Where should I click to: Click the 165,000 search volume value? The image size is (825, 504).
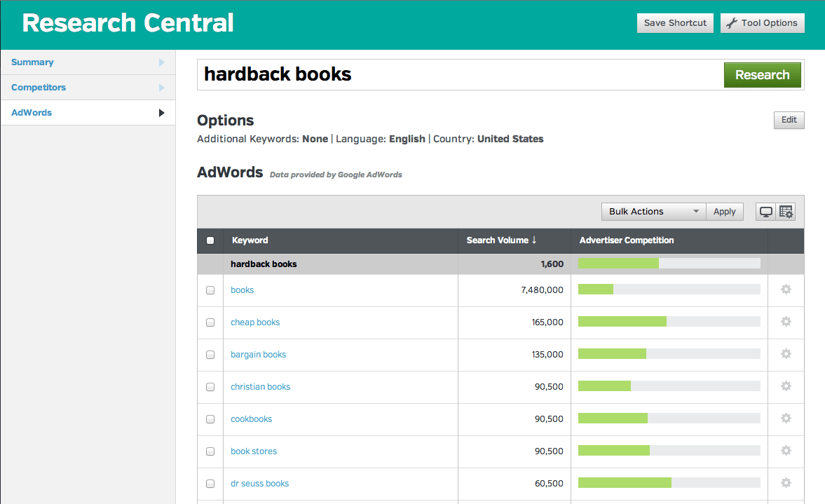[x=547, y=322]
